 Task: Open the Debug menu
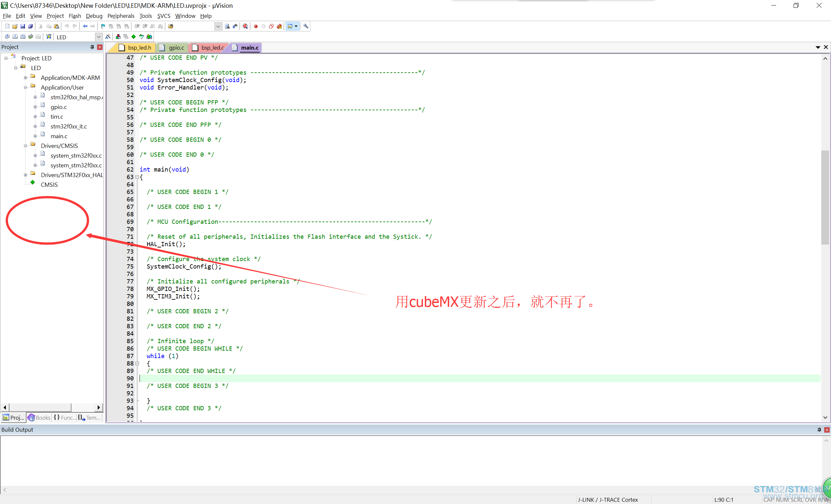coord(94,16)
